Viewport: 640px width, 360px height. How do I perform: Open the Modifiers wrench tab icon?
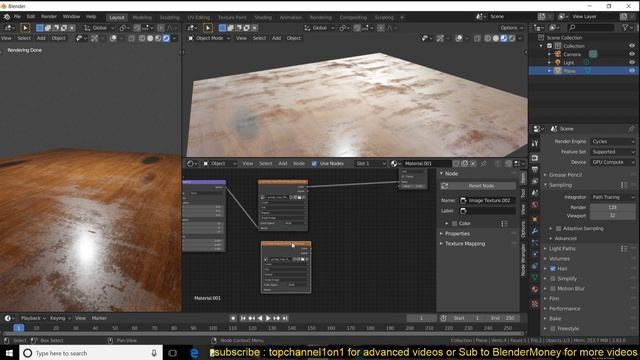[535, 231]
